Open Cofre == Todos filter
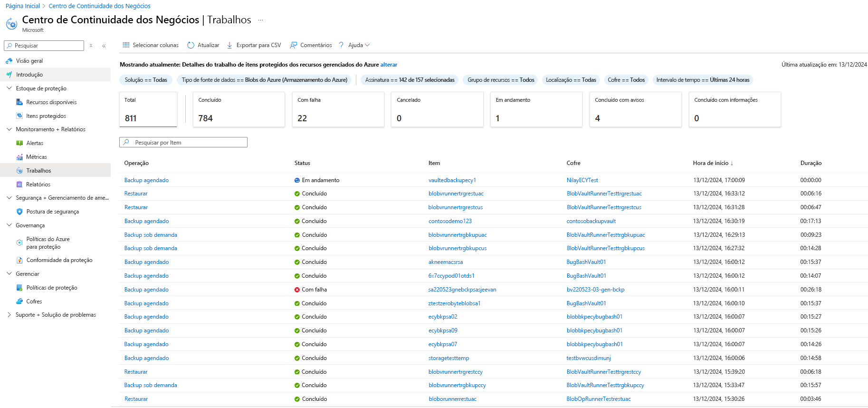 tap(626, 80)
